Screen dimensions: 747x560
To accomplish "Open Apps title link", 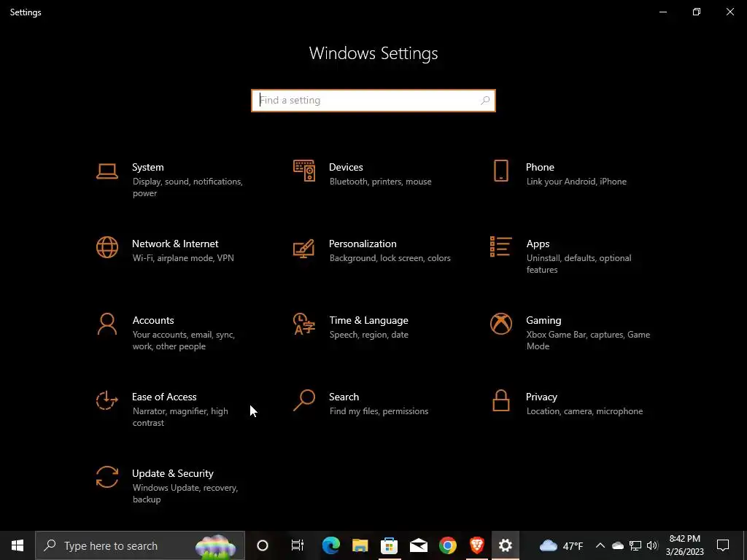I will click(x=538, y=244).
